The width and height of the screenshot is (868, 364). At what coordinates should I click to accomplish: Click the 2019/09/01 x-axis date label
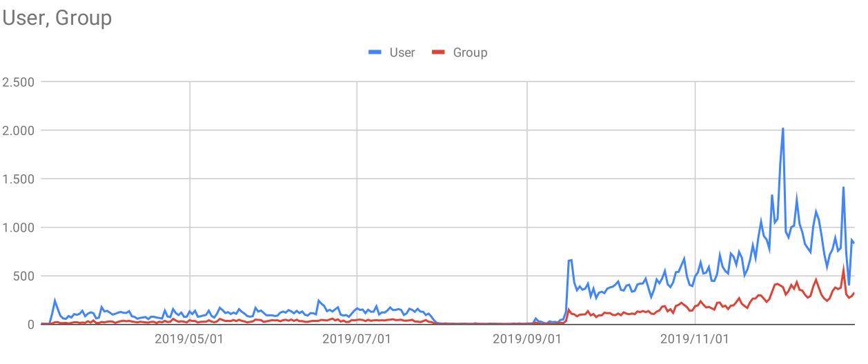point(527,339)
